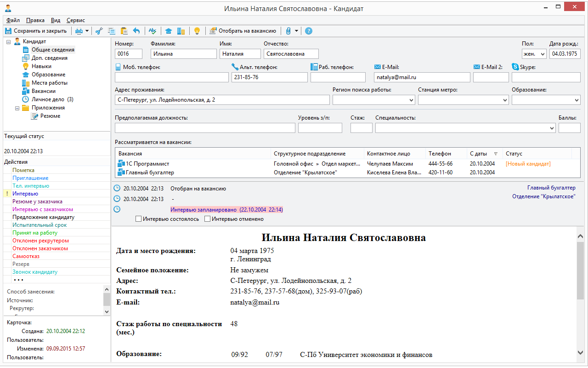Open the 'Сервис' menu
This screenshot has width=588, height=368.
pyautogui.click(x=76, y=20)
